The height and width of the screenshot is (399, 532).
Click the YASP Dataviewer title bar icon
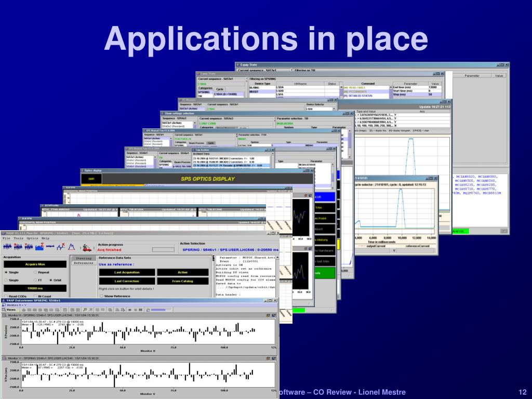tap(4, 300)
